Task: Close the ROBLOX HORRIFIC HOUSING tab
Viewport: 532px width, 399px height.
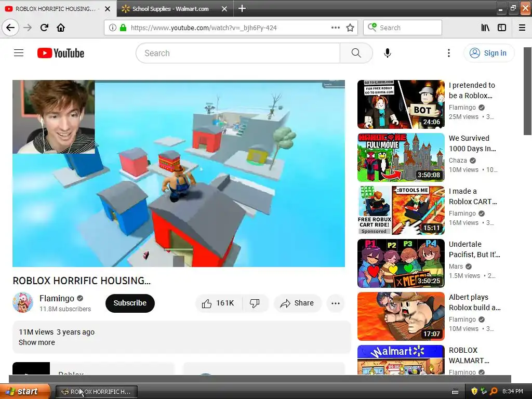Action: click(x=108, y=9)
